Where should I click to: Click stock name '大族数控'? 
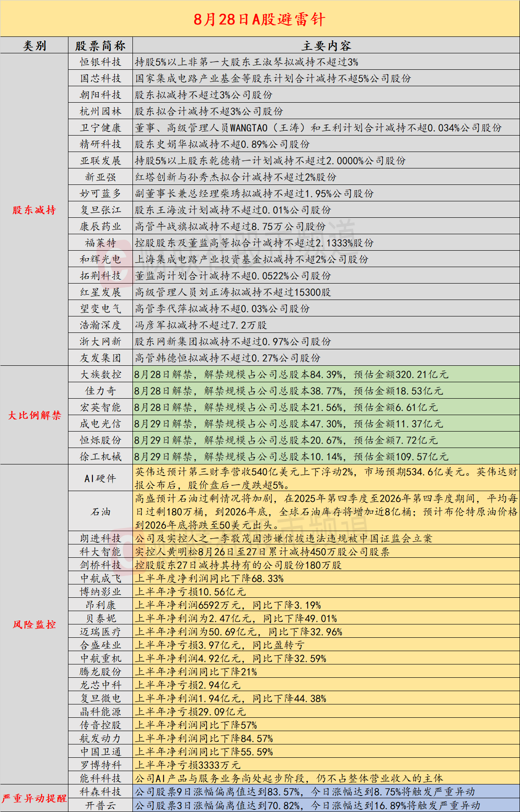click(x=100, y=374)
